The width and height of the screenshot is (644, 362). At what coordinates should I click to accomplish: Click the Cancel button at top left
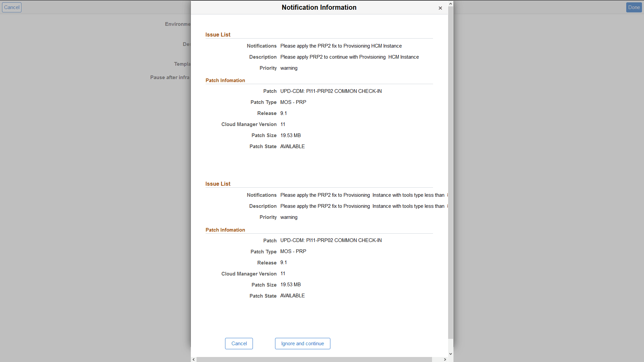pos(12,7)
